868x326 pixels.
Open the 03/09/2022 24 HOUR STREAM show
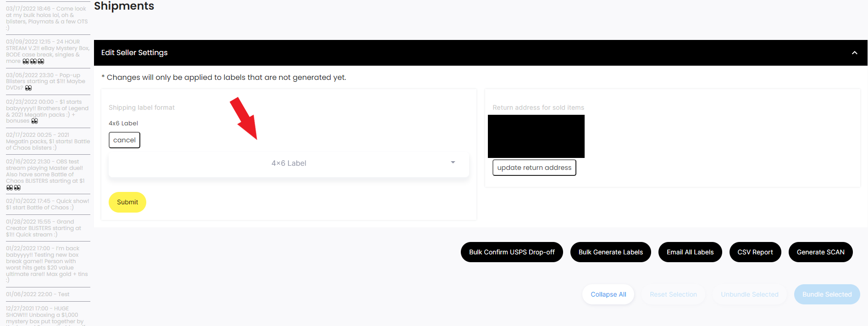pos(48,51)
